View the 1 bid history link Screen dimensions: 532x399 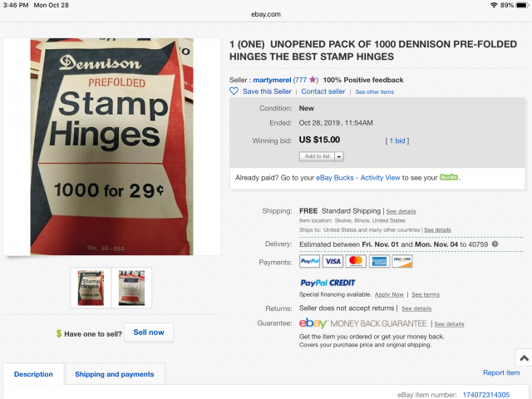pyautogui.click(x=397, y=140)
